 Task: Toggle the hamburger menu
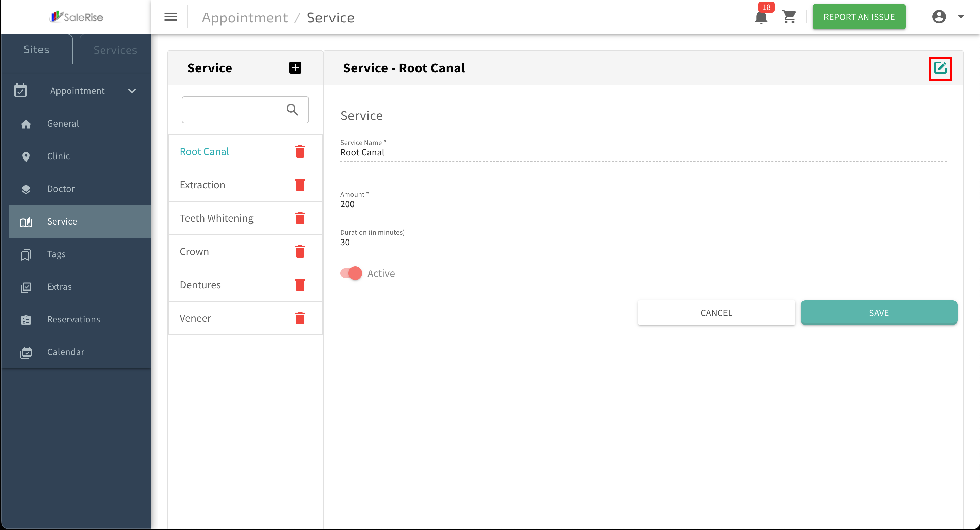tap(170, 17)
